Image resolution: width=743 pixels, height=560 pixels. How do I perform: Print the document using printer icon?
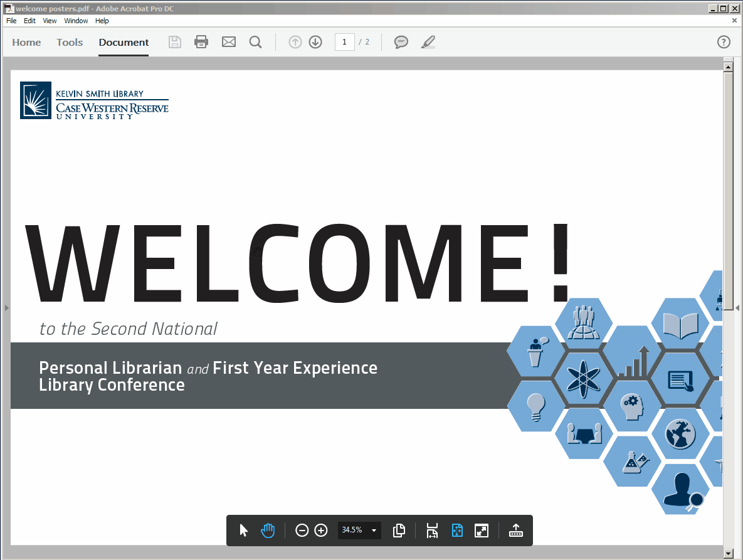[201, 42]
